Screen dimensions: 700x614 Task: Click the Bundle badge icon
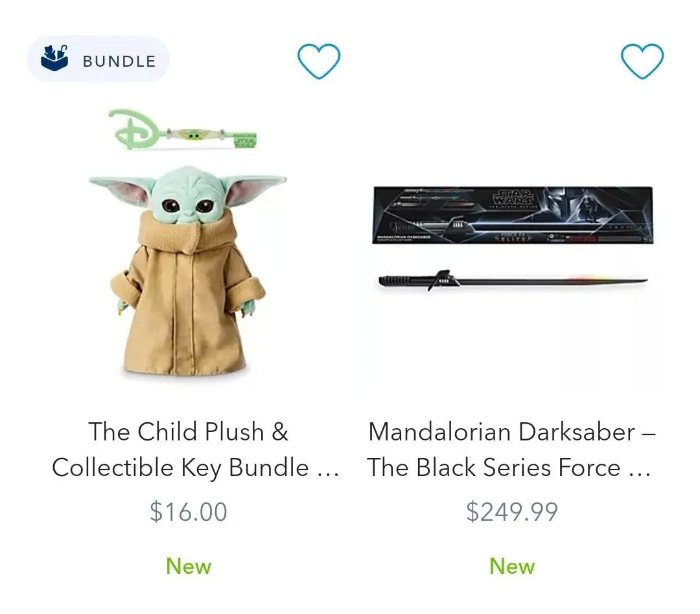54,58
